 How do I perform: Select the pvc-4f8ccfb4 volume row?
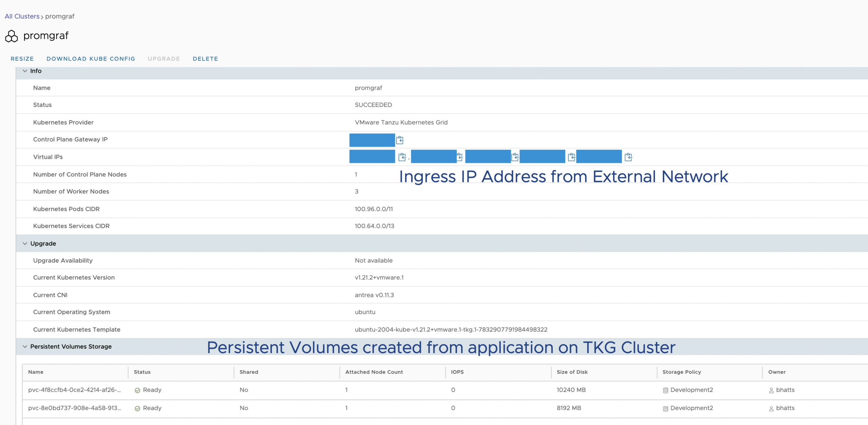coord(74,390)
